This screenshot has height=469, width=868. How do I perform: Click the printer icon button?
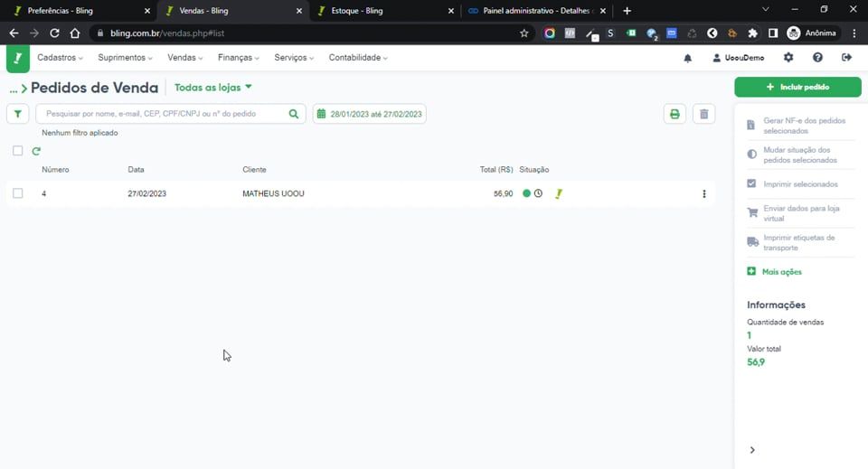coord(675,114)
